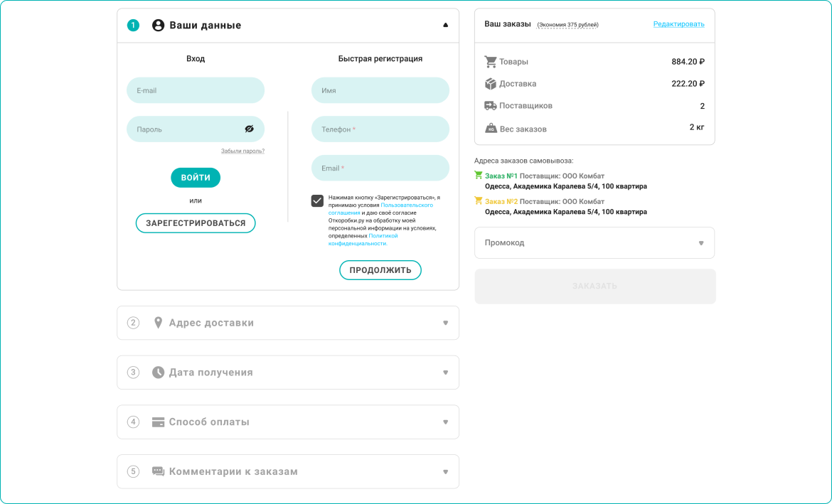Click the chat bubble icon for Комментарии к заказам

pos(158,471)
